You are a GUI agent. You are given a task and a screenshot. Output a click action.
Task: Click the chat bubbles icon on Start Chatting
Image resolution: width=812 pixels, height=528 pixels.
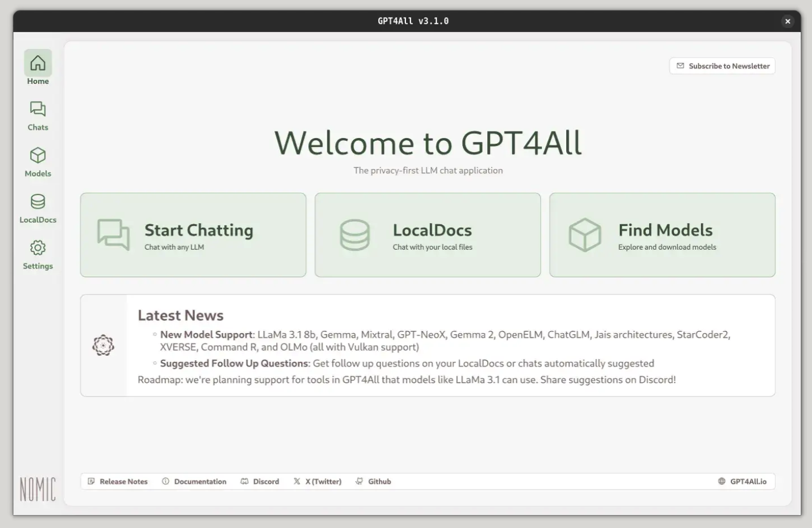(x=113, y=235)
